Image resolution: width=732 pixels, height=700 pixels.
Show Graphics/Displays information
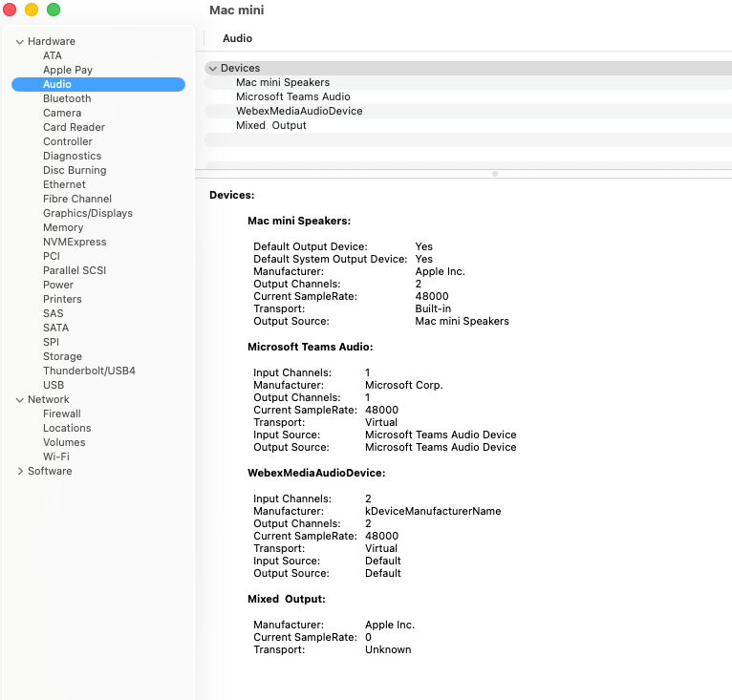(88, 213)
